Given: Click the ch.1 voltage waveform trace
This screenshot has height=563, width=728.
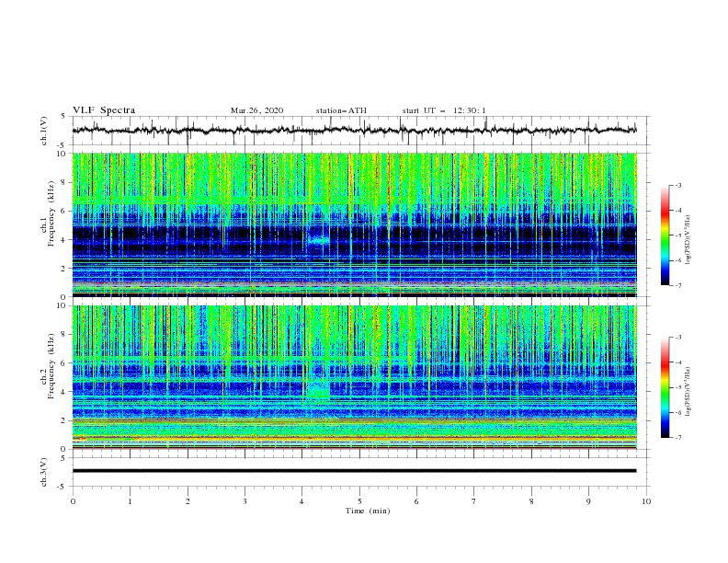Looking at the screenshot, I should (354, 130).
